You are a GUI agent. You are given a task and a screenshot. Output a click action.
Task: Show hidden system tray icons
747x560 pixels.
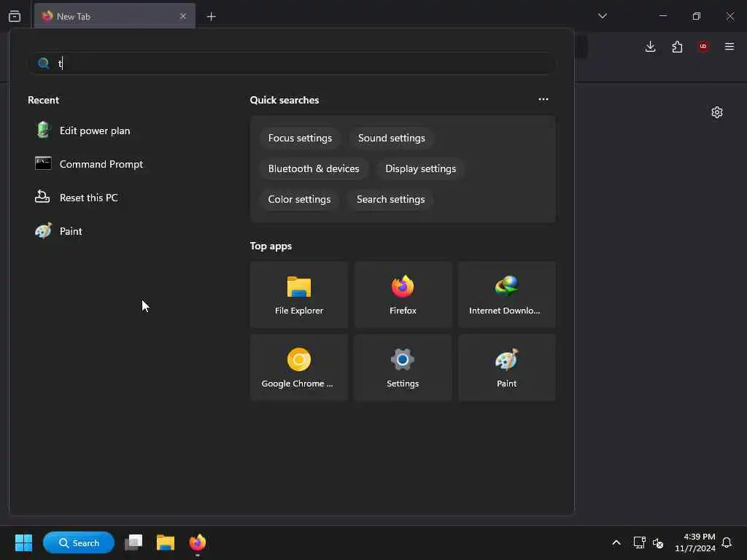(616, 542)
